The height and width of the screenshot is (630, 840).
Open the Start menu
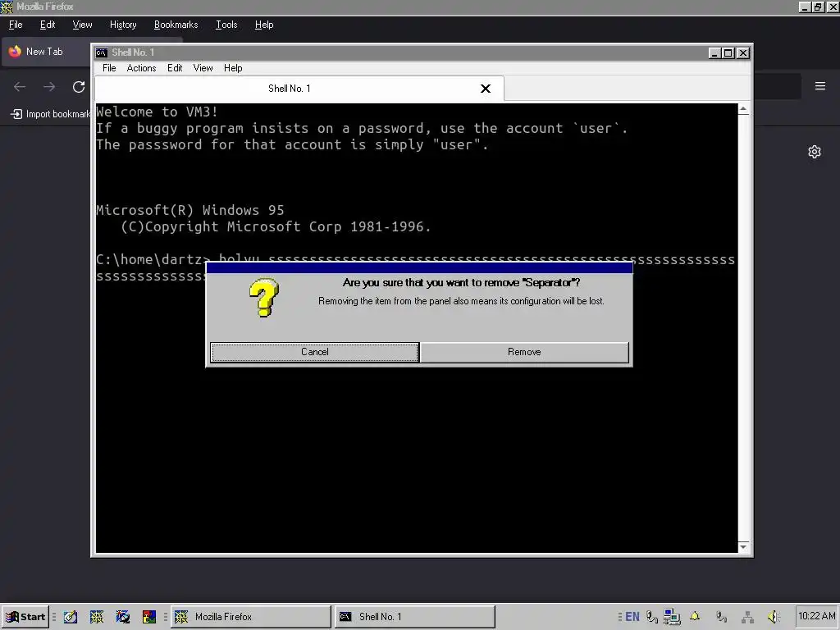[x=25, y=617]
